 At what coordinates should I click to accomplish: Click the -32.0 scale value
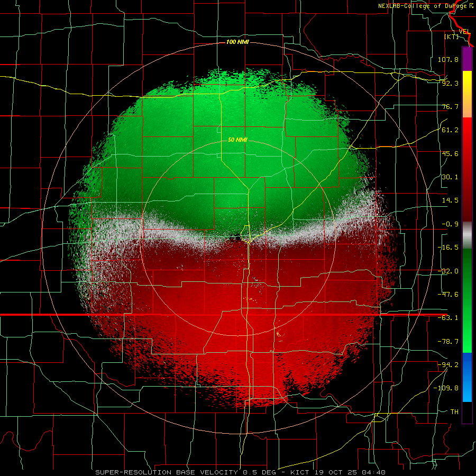pos(448,271)
